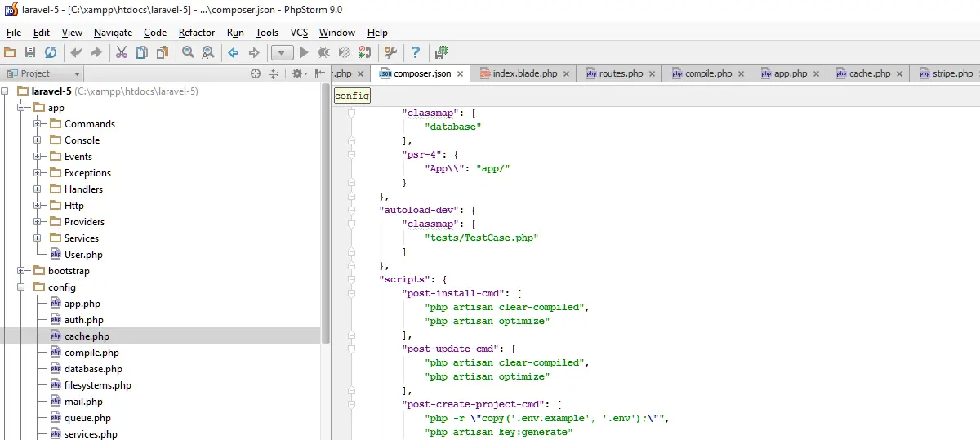
Task: Click the Find magnifier icon
Action: 188,52
